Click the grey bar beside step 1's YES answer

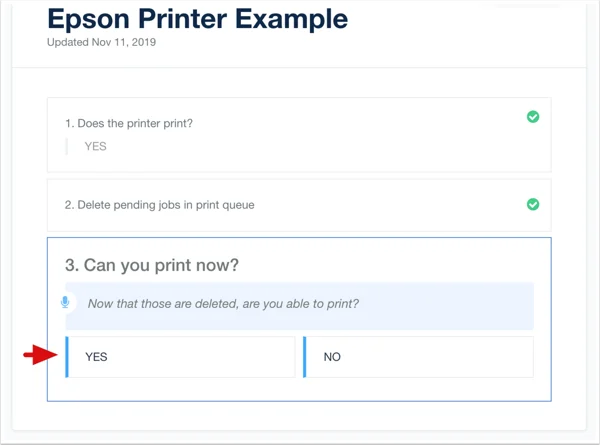(x=67, y=147)
